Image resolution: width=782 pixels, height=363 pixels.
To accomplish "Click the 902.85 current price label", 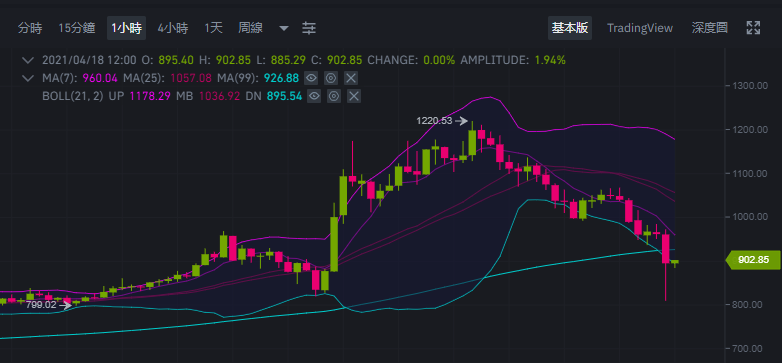I will (752, 260).
